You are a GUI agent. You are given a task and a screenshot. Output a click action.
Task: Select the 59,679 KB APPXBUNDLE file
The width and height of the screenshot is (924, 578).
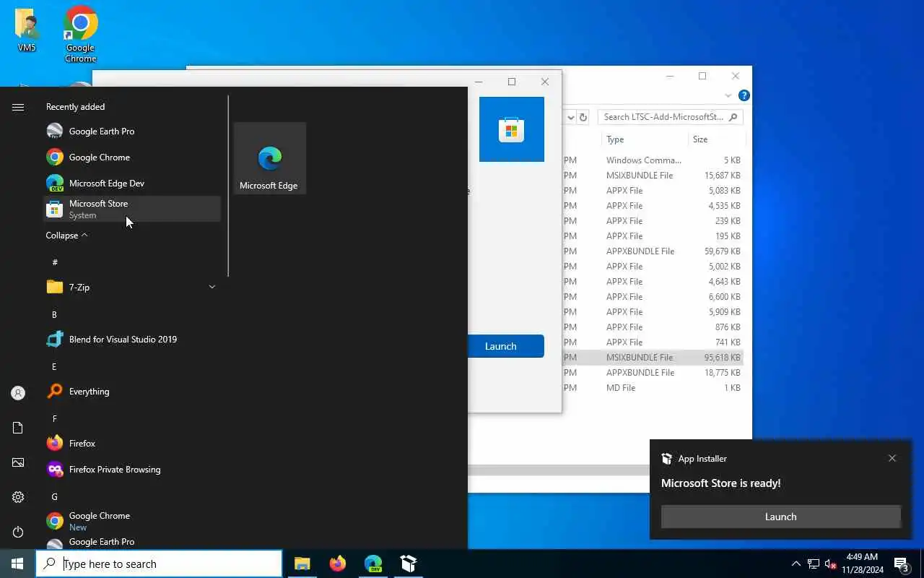click(653, 251)
